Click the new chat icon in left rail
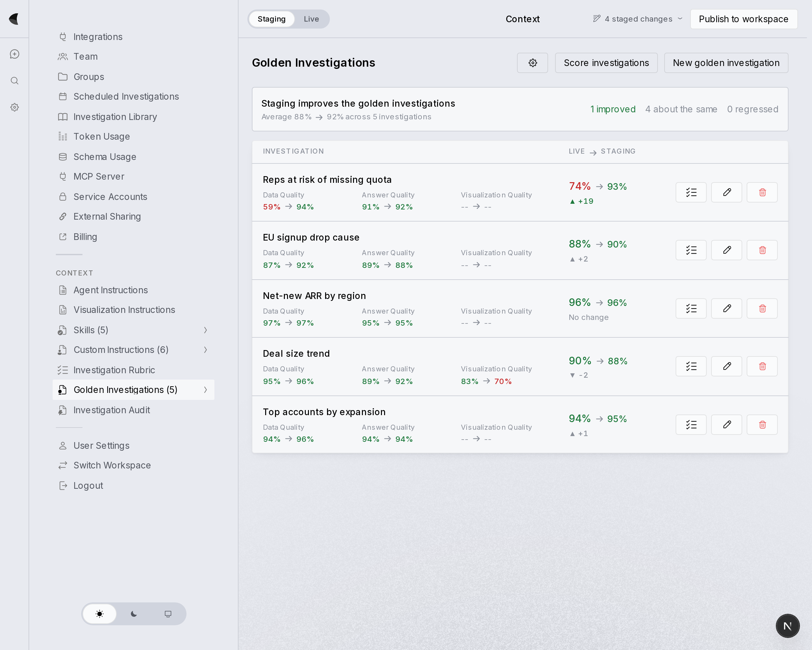 click(x=14, y=54)
